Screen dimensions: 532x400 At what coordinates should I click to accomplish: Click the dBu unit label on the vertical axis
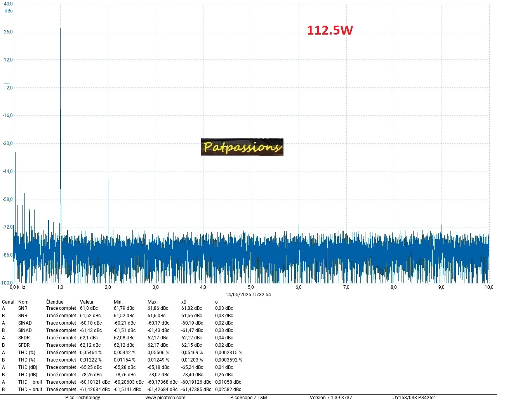point(9,11)
